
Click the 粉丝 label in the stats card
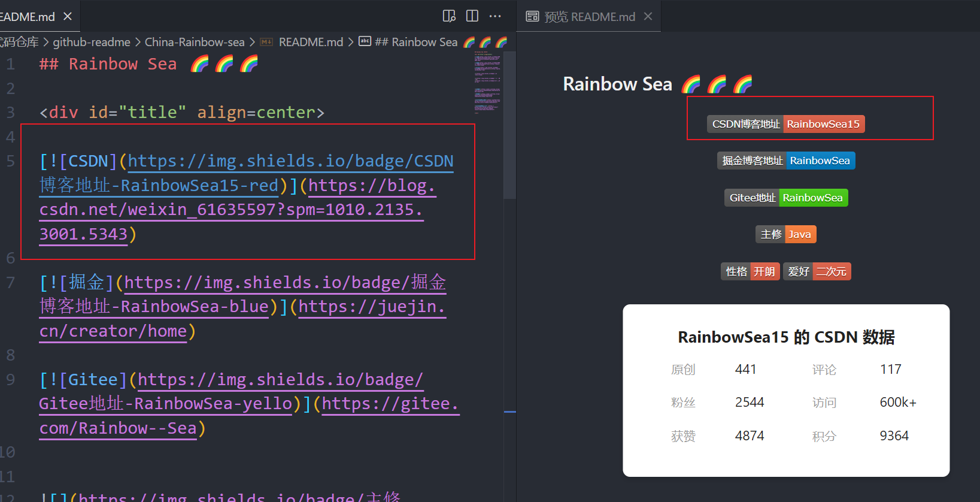click(683, 403)
